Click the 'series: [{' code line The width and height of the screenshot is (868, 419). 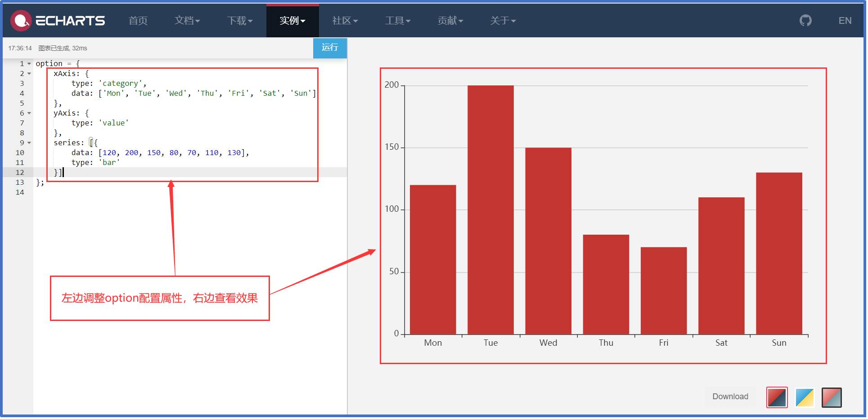pyautogui.click(x=76, y=143)
